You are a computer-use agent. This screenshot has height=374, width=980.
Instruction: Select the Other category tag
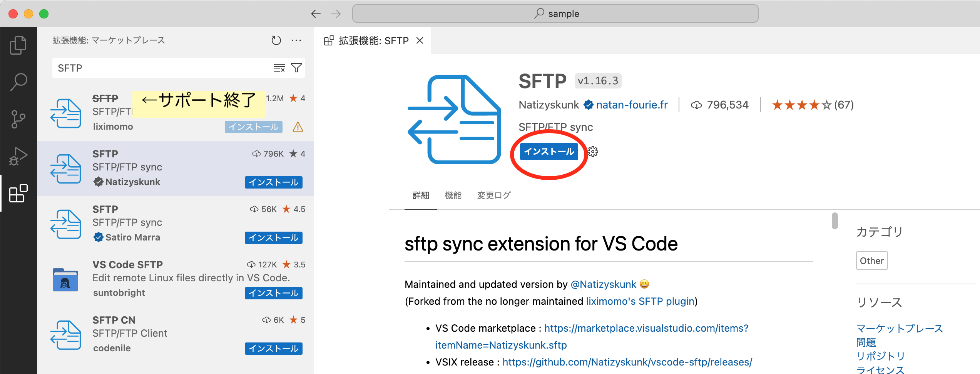coord(872,261)
